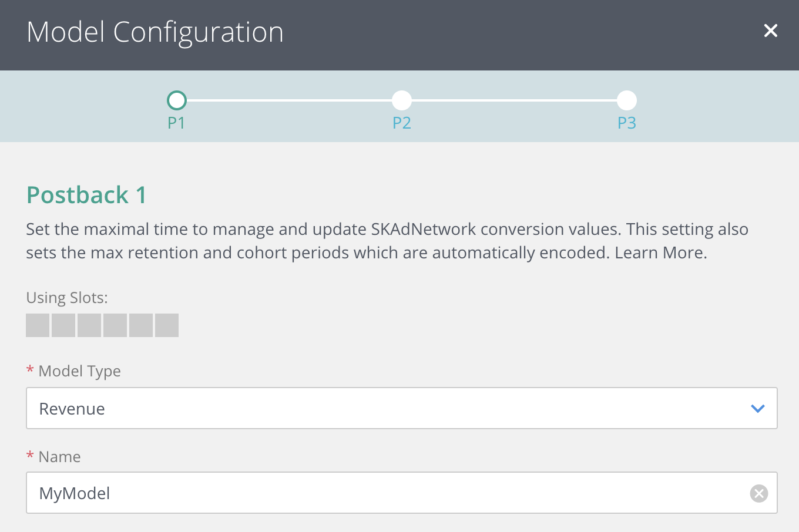This screenshot has width=799, height=532.
Task: Close the Model Configuration dialog
Action: (770, 31)
